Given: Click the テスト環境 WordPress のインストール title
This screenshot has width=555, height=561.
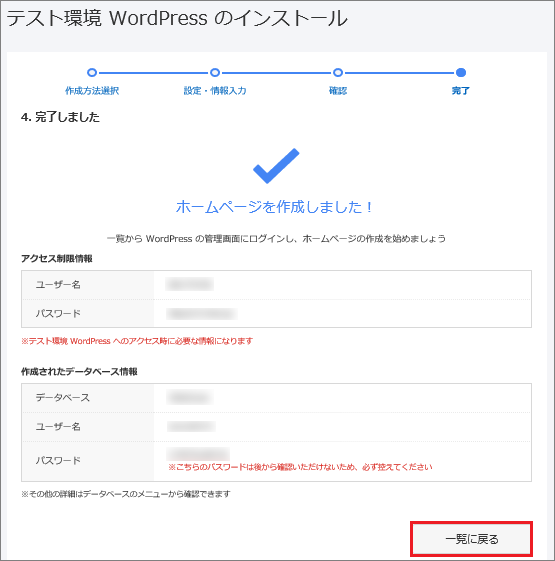Looking at the screenshot, I should click(177, 18).
